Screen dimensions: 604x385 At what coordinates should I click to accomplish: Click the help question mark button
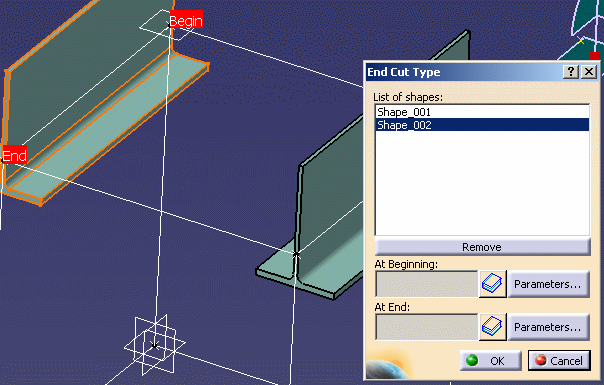coord(571,72)
